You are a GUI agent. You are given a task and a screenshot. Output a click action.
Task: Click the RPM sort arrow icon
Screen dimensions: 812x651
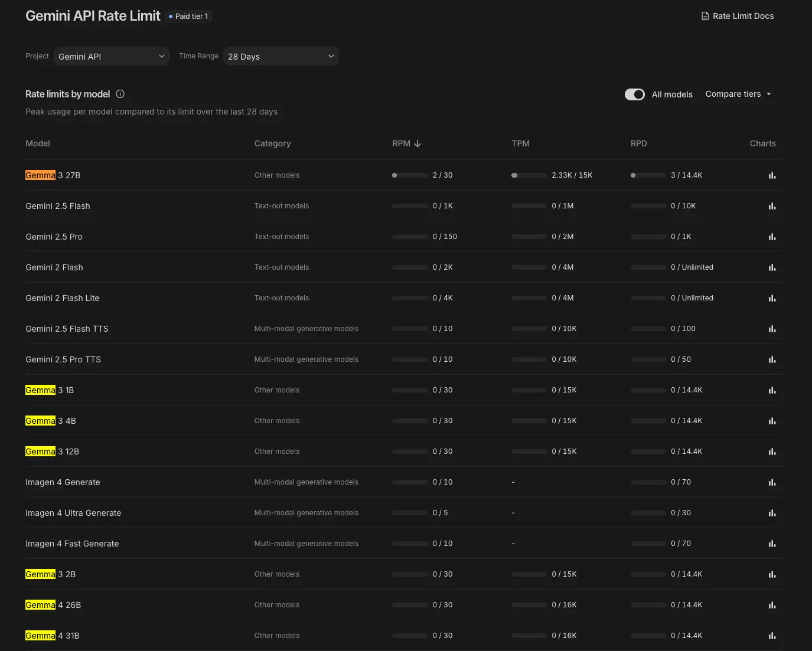(x=418, y=143)
